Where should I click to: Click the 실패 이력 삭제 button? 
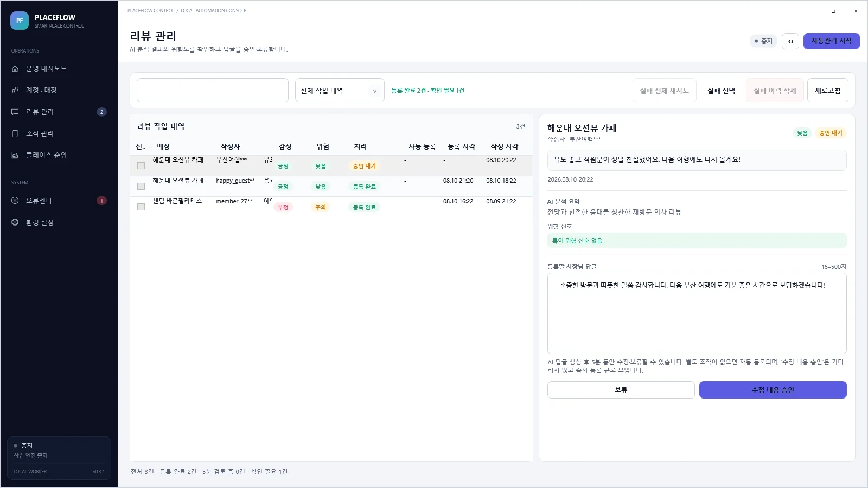[775, 91]
